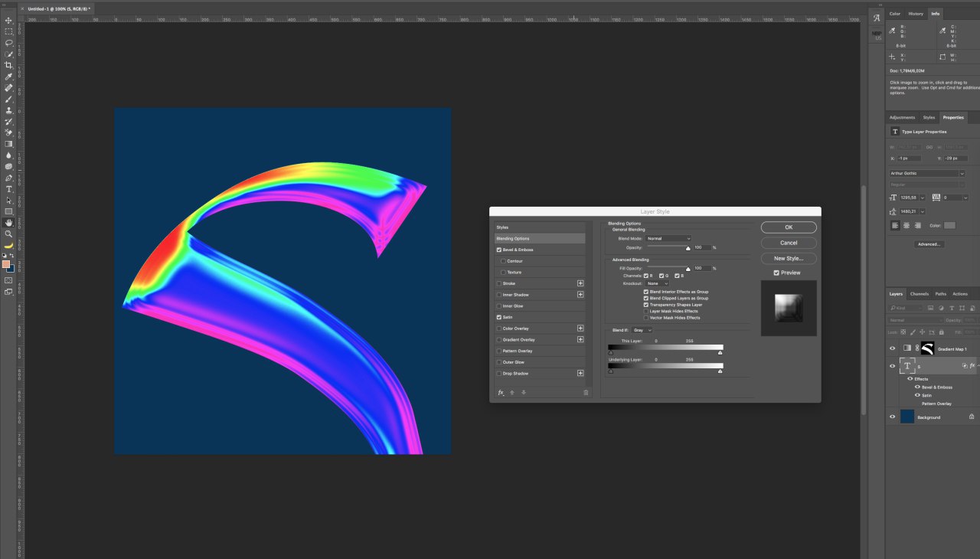Select the Eyedropper tool

(x=9, y=77)
